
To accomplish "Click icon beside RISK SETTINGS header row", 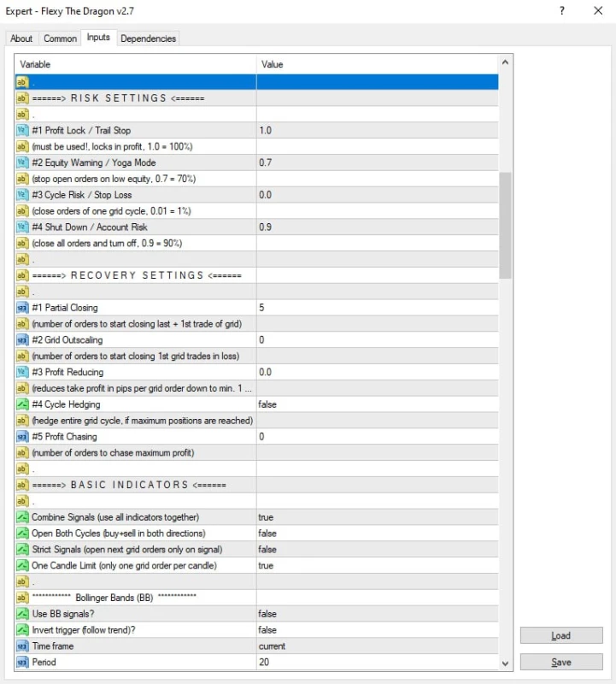I will (x=22, y=98).
